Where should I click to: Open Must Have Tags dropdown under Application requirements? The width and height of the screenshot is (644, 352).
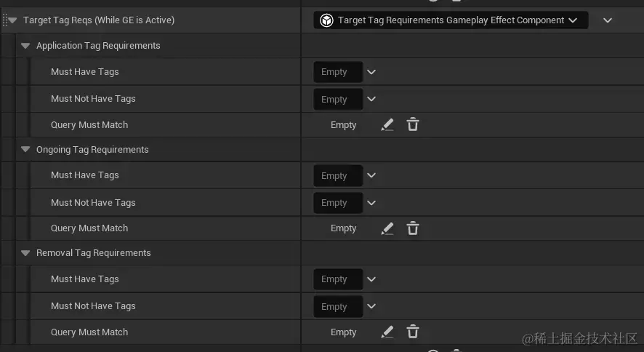[x=371, y=72]
